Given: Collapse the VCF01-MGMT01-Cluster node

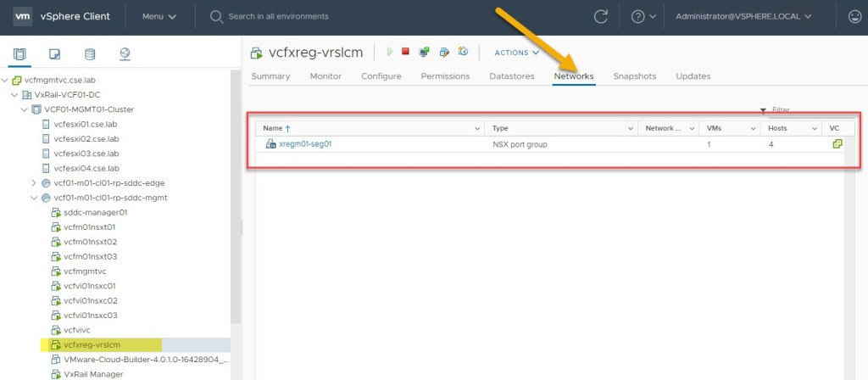Looking at the screenshot, I should (25, 109).
